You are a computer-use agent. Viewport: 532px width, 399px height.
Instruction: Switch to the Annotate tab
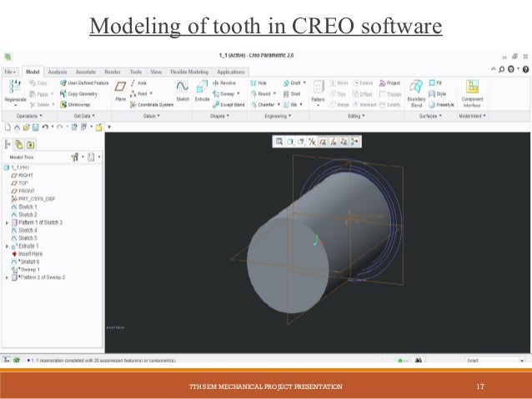tap(86, 72)
